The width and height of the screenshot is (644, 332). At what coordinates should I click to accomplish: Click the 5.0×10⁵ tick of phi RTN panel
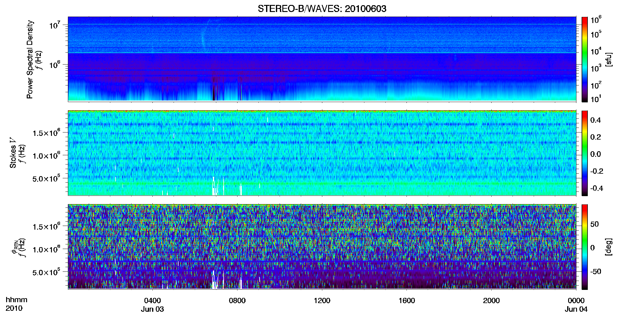(46, 272)
